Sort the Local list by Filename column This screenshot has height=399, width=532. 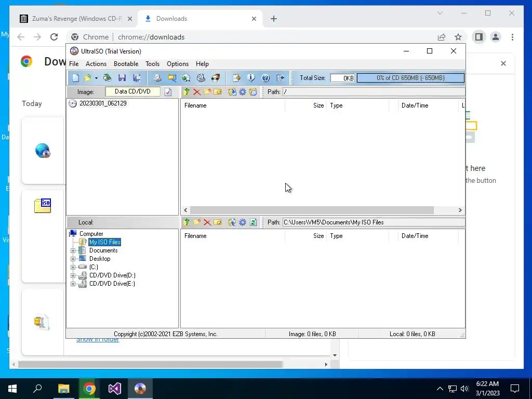click(233, 236)
